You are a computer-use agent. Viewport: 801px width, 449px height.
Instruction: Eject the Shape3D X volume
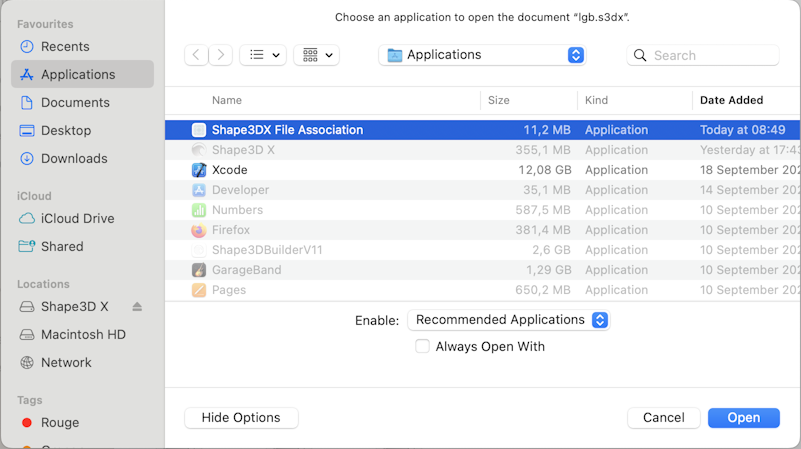point(137,306)
